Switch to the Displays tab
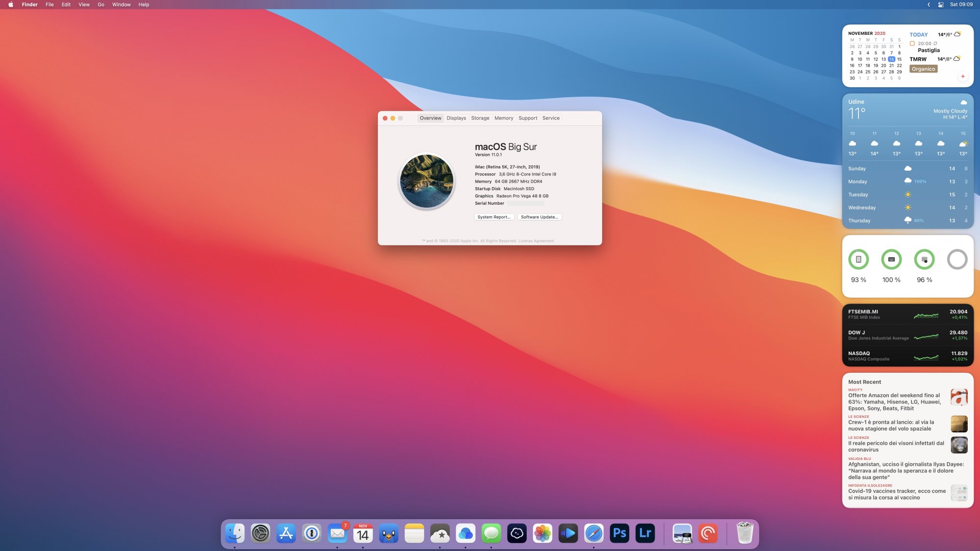Viewport: 980px width, 551px height. [456, 118]
